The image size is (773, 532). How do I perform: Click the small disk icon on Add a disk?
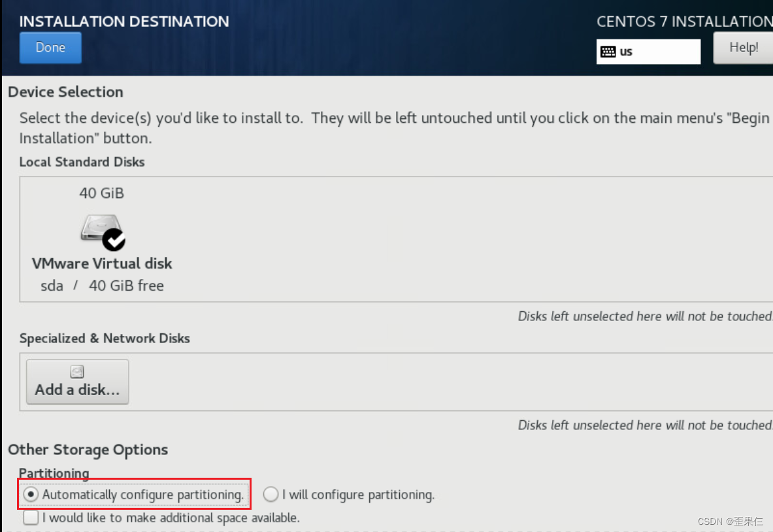click(77, 371)
